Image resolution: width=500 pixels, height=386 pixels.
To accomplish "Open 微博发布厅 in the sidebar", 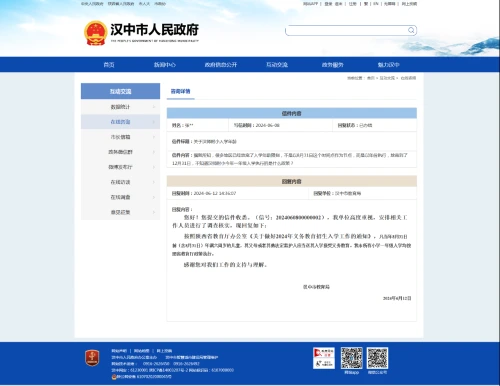I will [120, 167].
